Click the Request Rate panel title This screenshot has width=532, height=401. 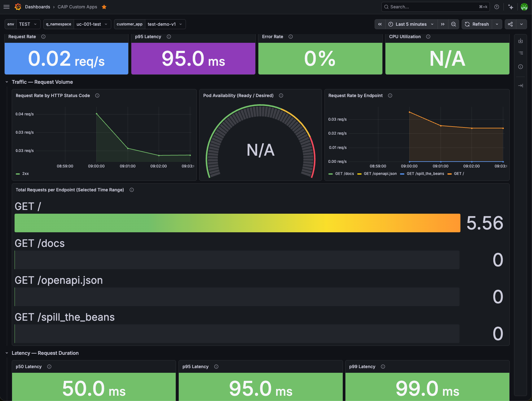tap(22, 37)
